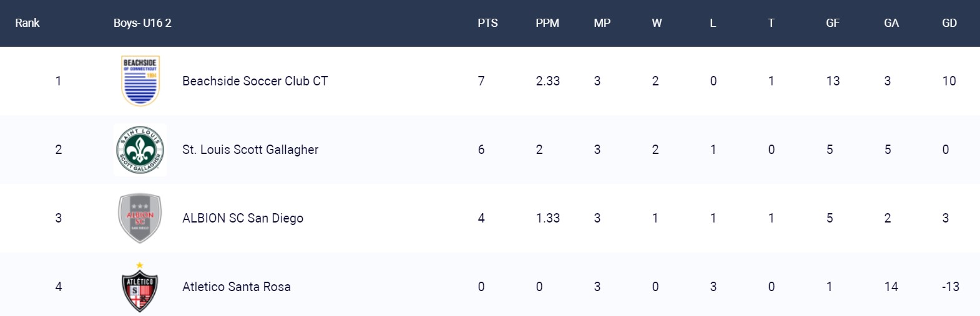Sort table by W wins header
Image resolution: width=980 pixels, height=316 pixels.
[x=657, y=23]
